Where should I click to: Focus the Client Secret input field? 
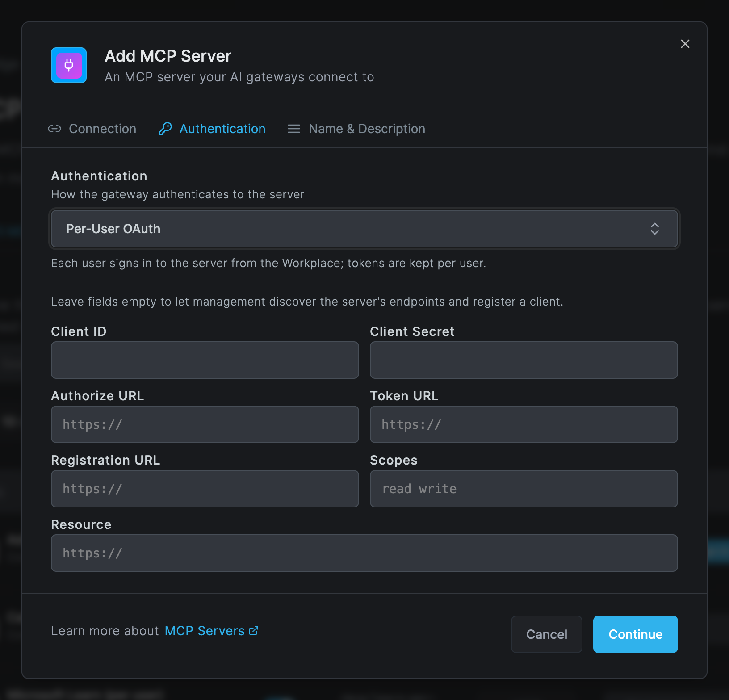[524, 360]
